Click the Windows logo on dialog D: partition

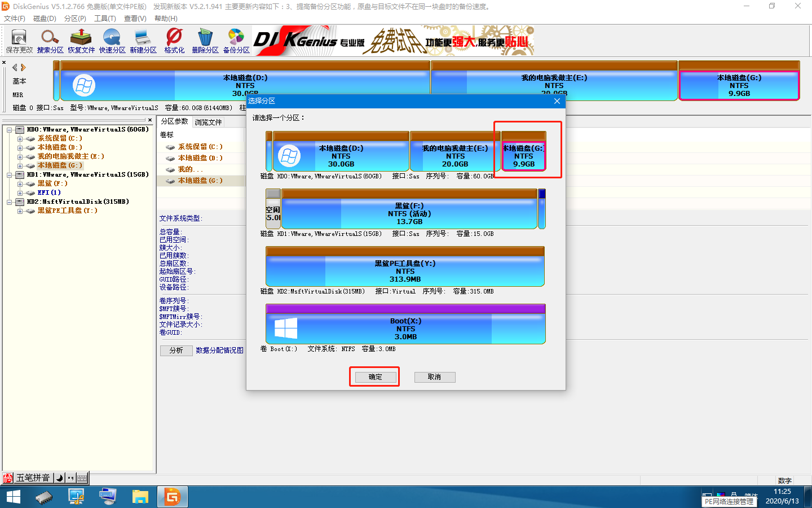(x=289, y=156)
